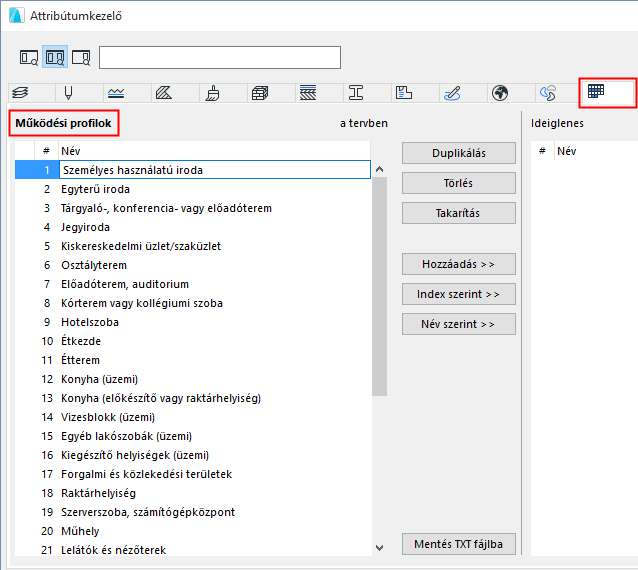
Task: Select row 'Hotelszoba'
Action: pos(193,322)
